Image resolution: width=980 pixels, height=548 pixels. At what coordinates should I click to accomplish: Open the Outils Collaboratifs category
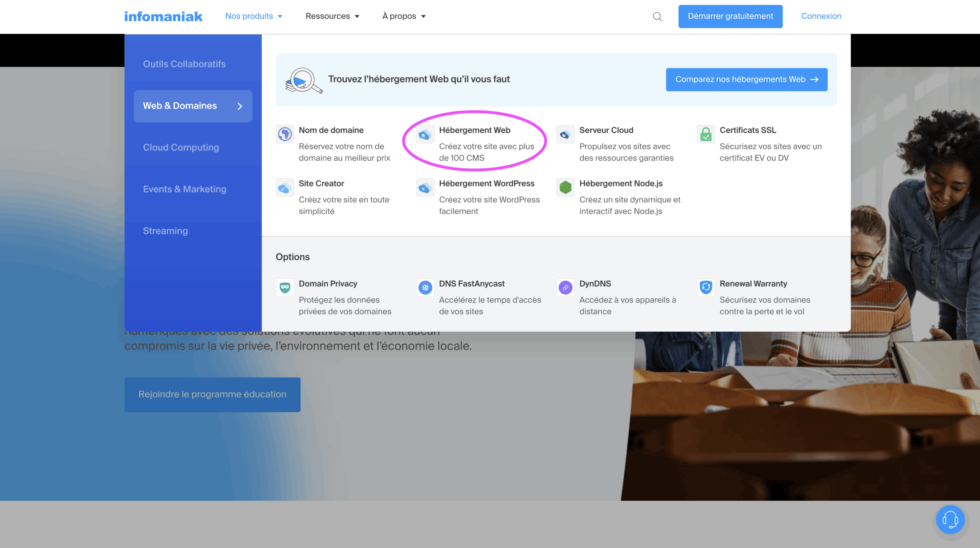click(184, 64)
